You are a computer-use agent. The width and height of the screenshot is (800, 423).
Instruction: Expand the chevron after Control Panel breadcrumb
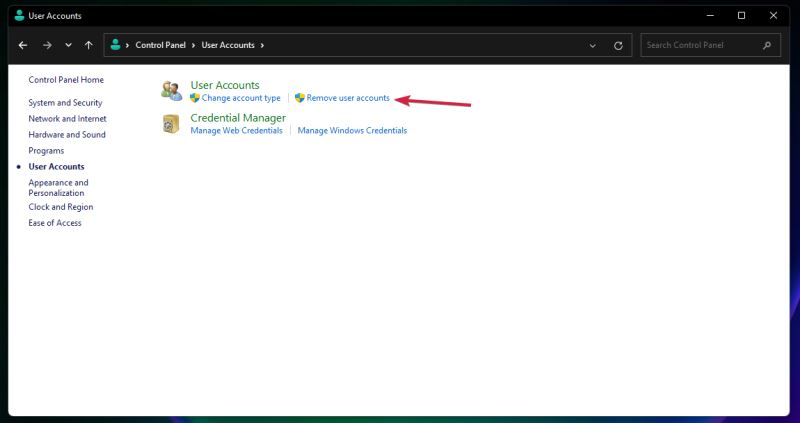pos(197,46)
